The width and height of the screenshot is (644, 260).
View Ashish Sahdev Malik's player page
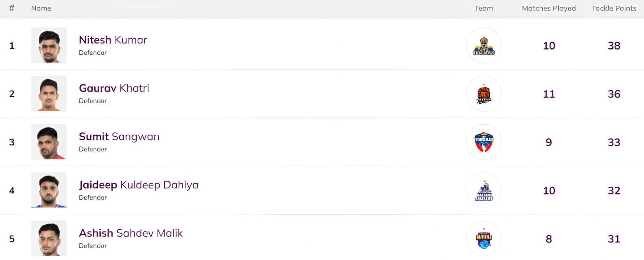[131, 233]
